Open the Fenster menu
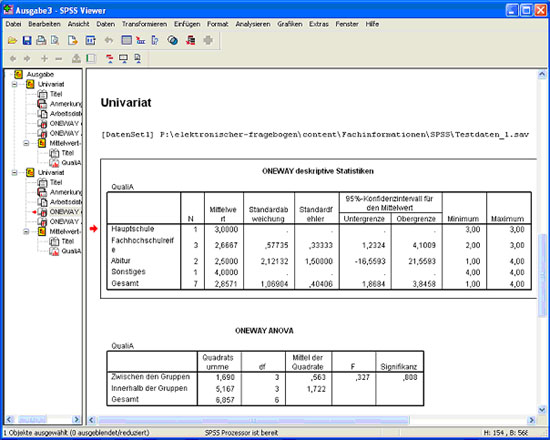The width and height of the screenshot is (550, 440). [347, 24]
